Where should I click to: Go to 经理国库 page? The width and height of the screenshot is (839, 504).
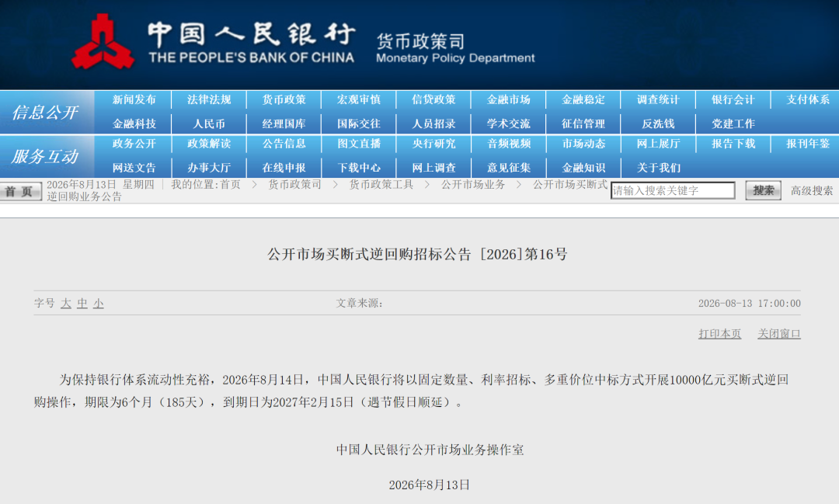click(284, 123)
